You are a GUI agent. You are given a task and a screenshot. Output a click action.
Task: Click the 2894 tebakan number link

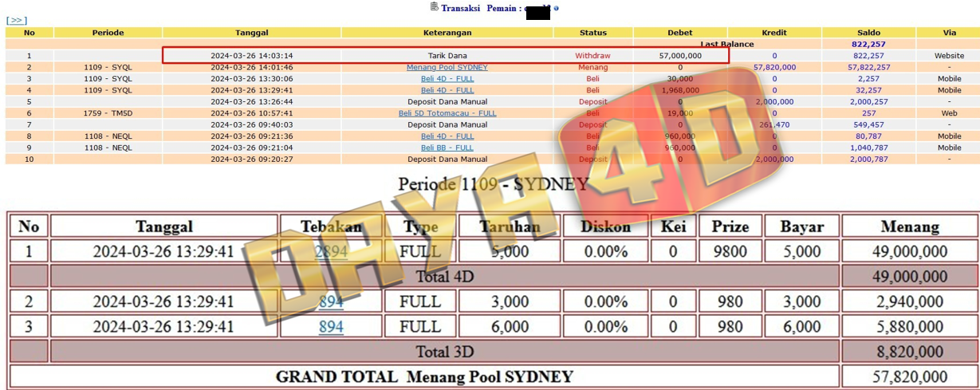pos(331,252)
